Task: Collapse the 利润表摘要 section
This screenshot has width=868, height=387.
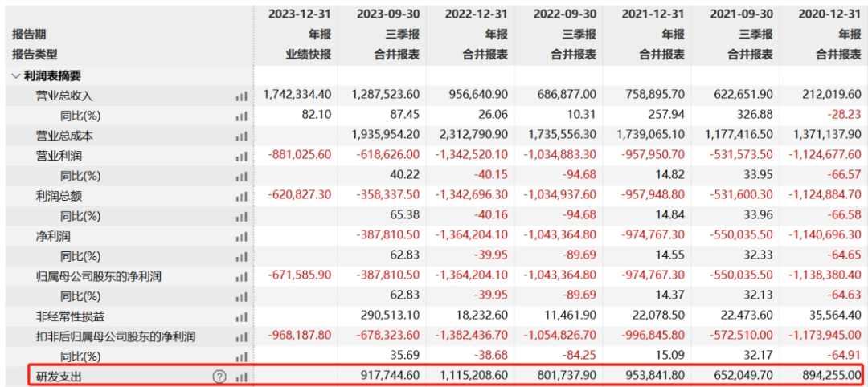Action: point(16,75)
